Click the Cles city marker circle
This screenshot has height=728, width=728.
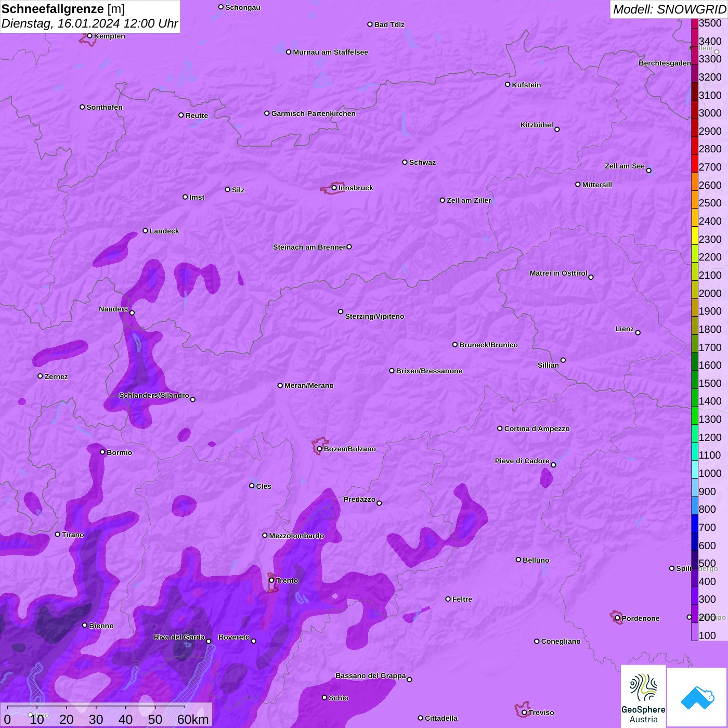tap(252, 486)
